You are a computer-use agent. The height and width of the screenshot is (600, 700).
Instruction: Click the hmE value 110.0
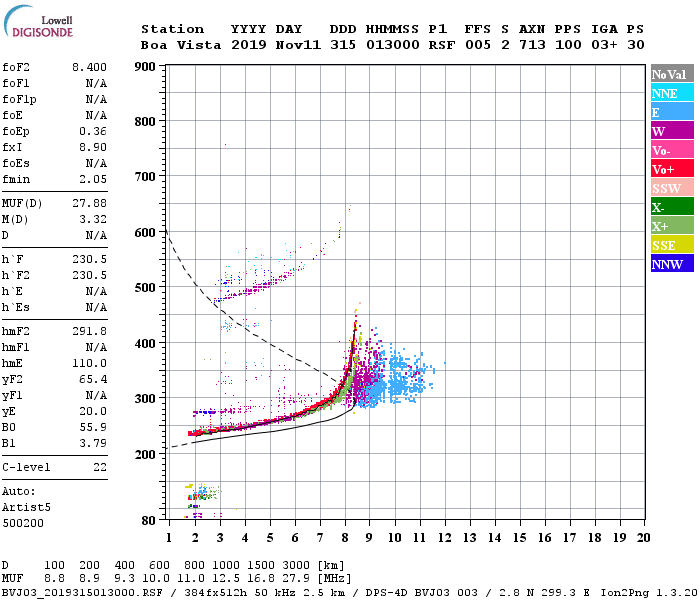tap(89, 363)
